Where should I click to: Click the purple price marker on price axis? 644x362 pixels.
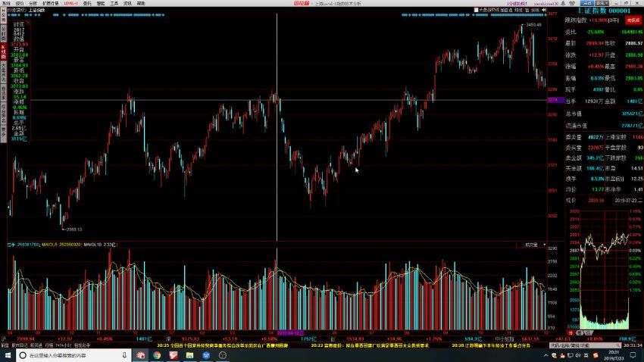tap(555, 100)
